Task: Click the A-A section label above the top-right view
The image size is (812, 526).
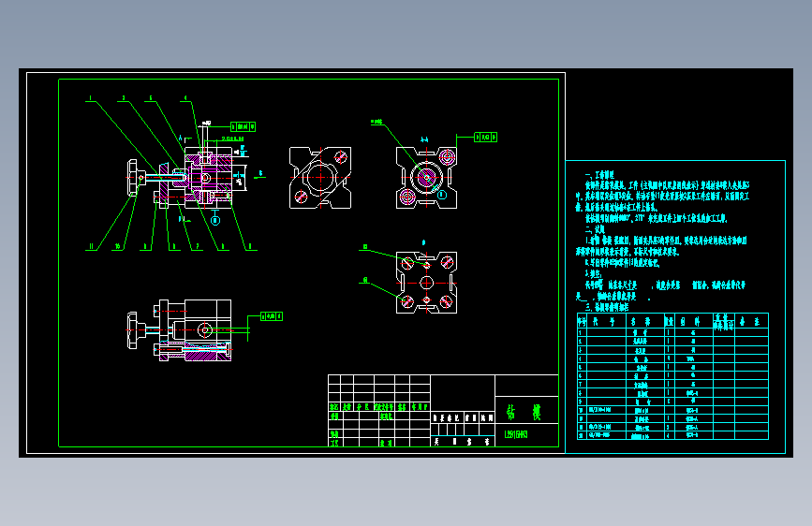Action: coord(424,139)
